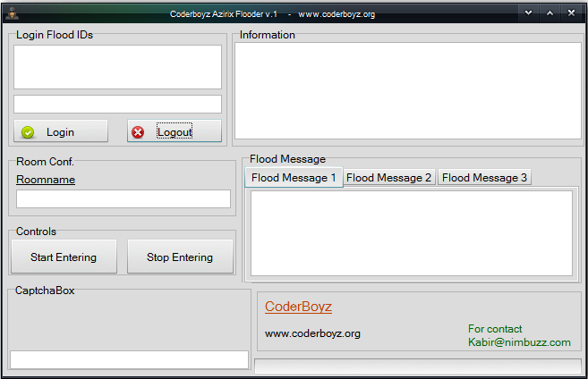
Task: Click the Information group label
Action: (x=268, y=35)
